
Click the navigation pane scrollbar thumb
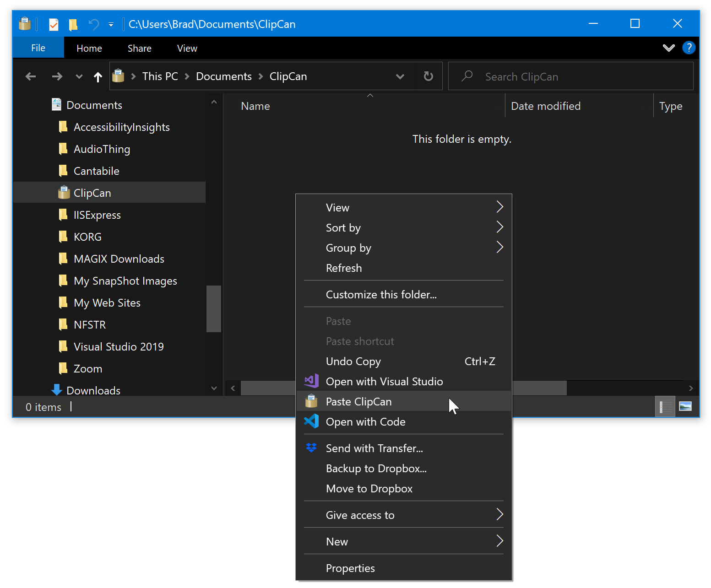coord(213,309)
